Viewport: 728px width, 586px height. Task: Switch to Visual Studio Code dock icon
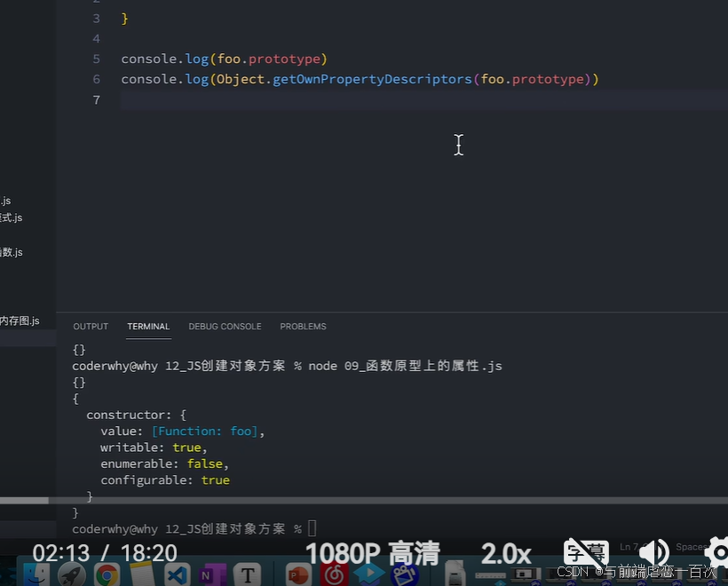(x=177, y=575)
